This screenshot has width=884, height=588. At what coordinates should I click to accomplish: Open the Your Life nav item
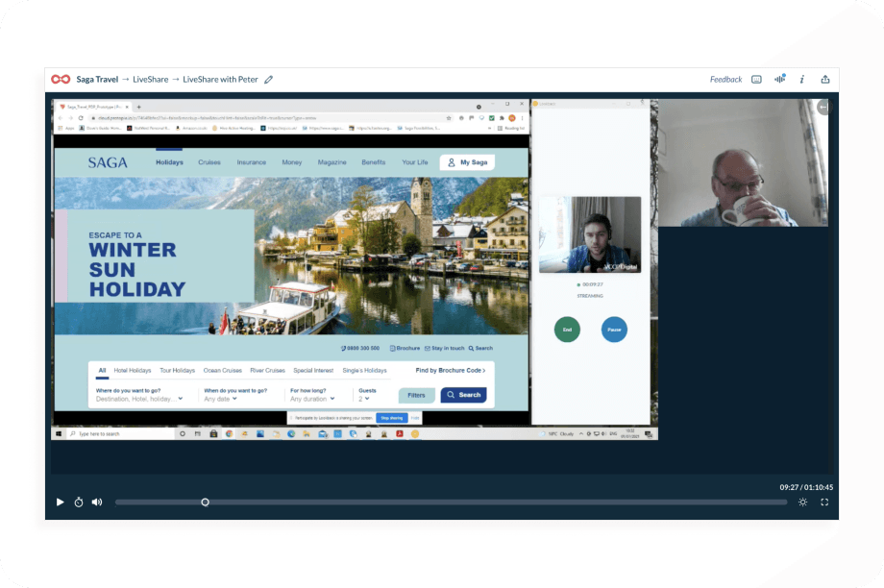(415, 162)
